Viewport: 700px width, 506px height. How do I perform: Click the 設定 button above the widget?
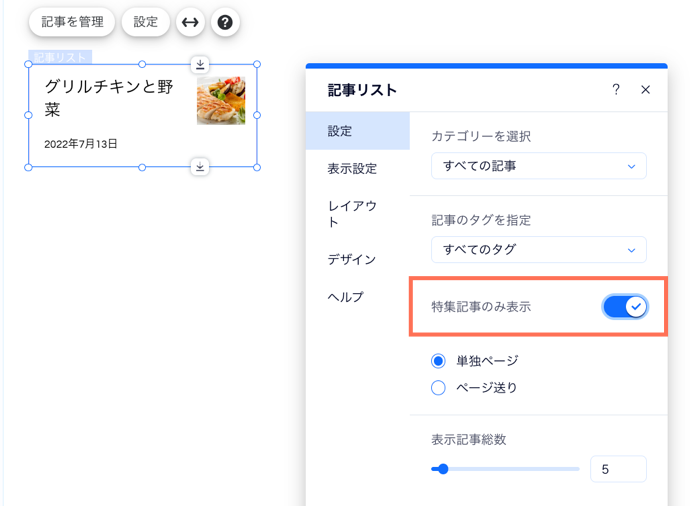146,22
